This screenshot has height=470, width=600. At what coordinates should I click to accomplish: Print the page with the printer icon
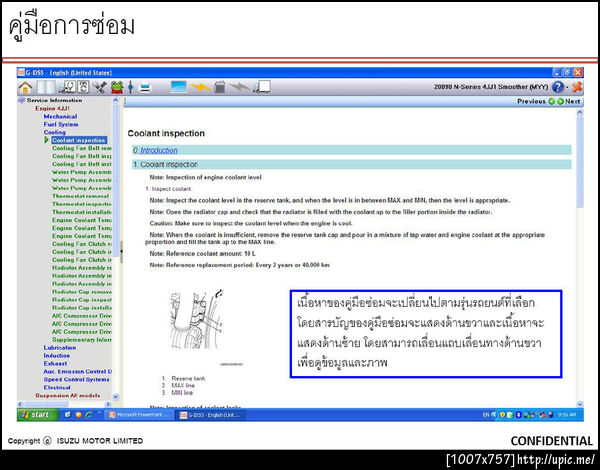(145, 88)
